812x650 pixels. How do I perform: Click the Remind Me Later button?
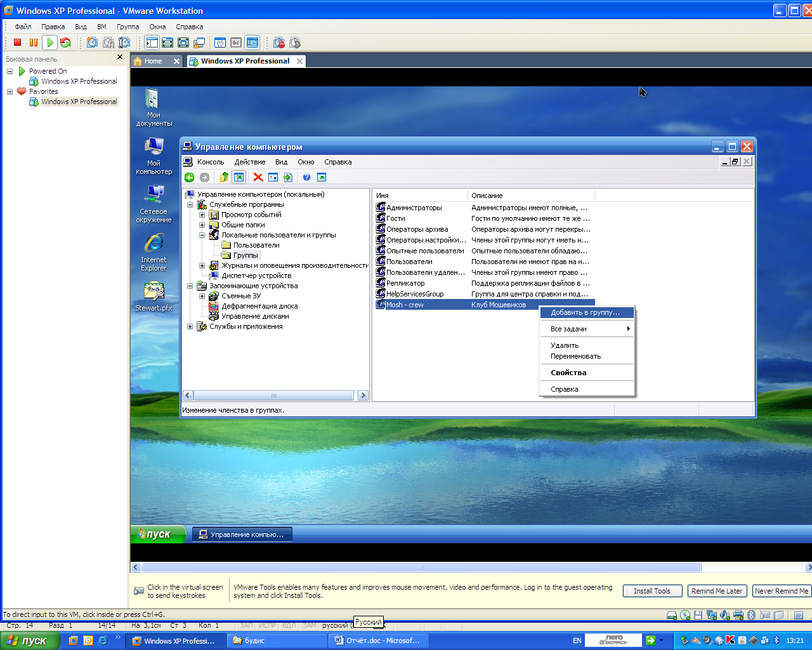[717, 591]
